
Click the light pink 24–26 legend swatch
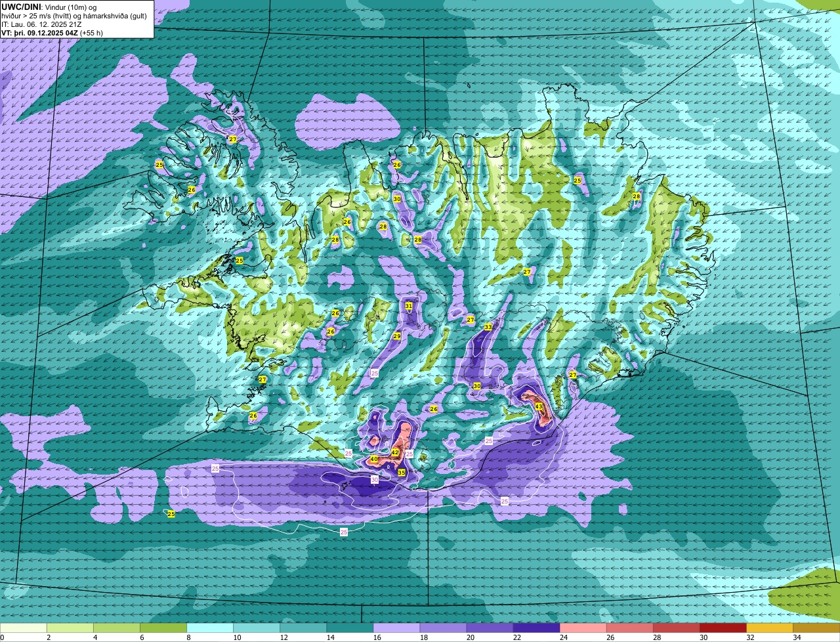tap(583, 628)
